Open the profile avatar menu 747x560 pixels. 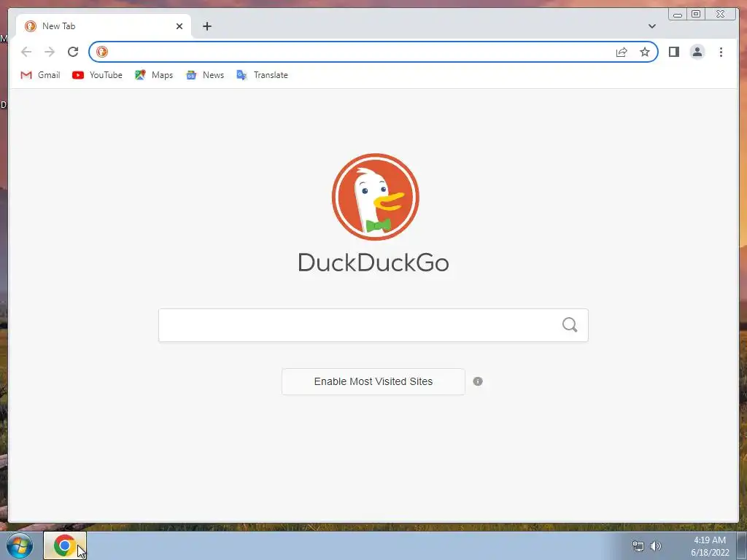(x=697, y=52)
